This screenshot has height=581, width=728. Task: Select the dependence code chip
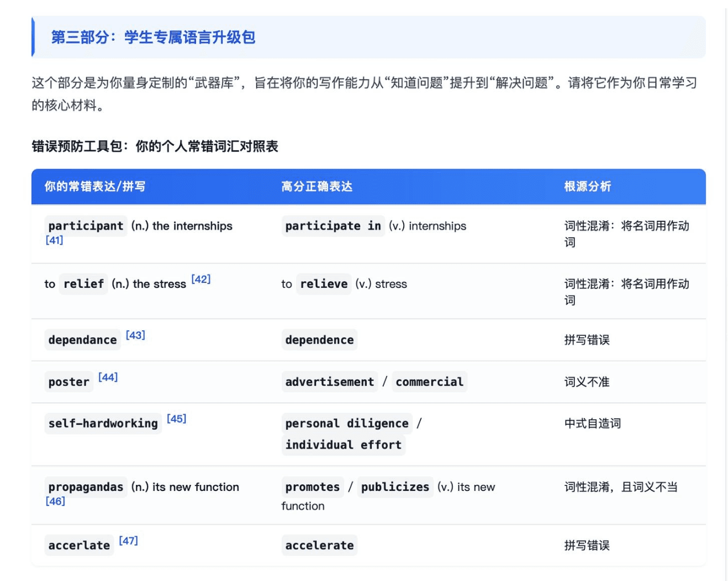[x=319, y=340]
